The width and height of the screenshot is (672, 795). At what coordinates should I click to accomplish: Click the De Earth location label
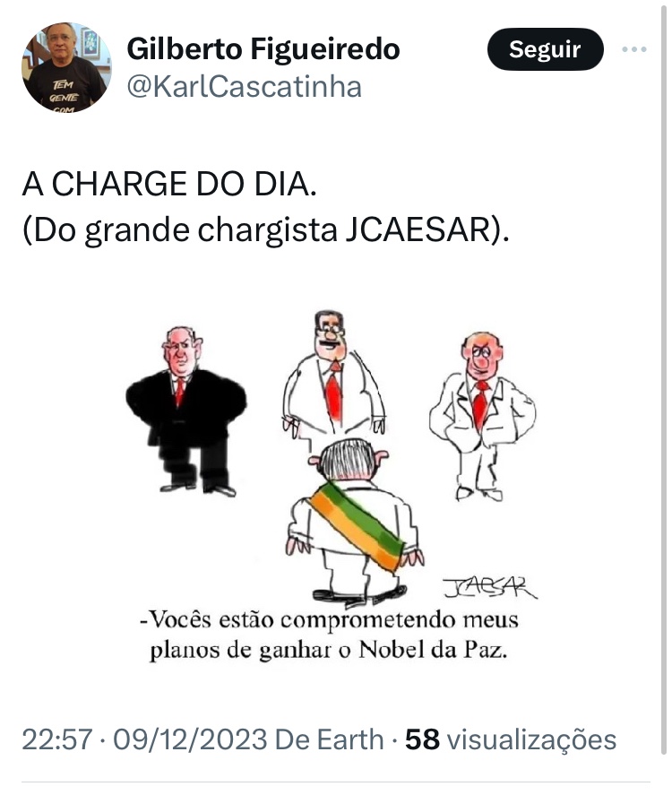pyautogui.click(x=330, y=739)
